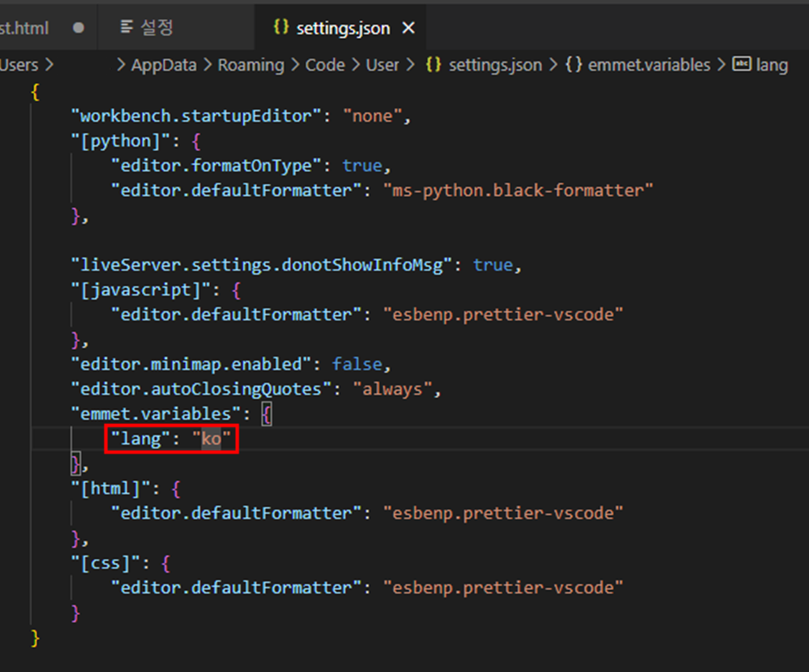
Task: Open the Roaming breadcrumb dropdown
Action: click(252, 65)
